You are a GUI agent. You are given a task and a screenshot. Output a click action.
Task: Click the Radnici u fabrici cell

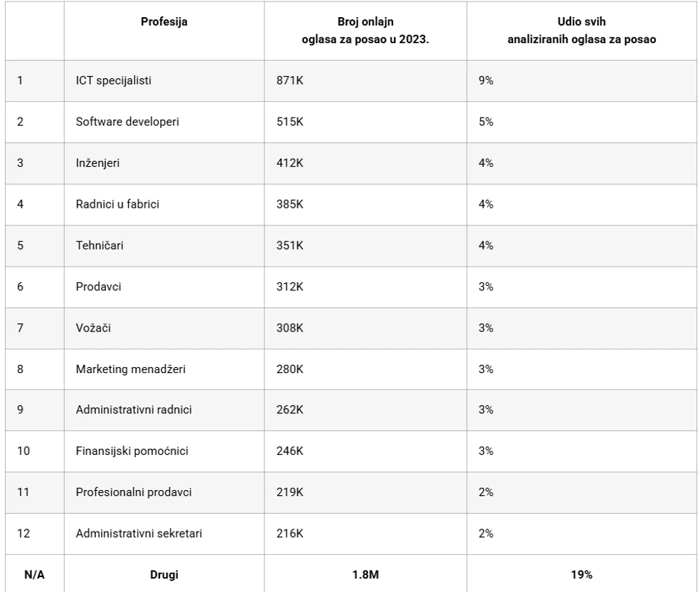(x=118, y=205)
